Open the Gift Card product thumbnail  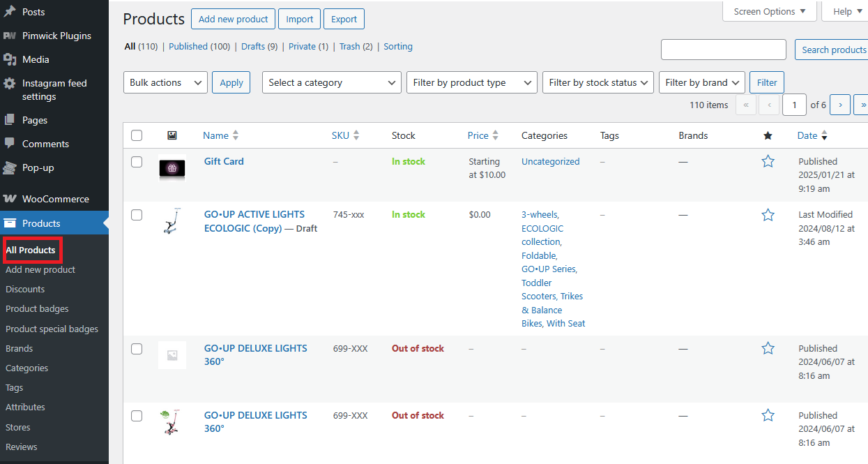172,168
